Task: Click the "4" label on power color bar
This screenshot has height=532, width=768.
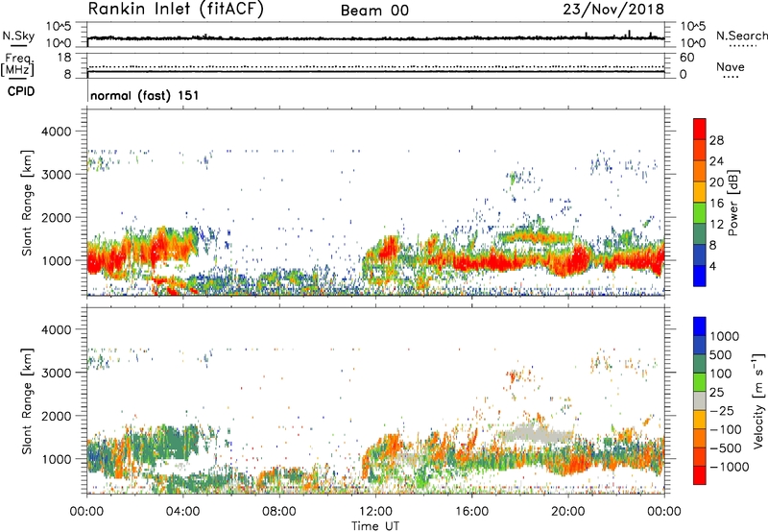Action: 713,266
